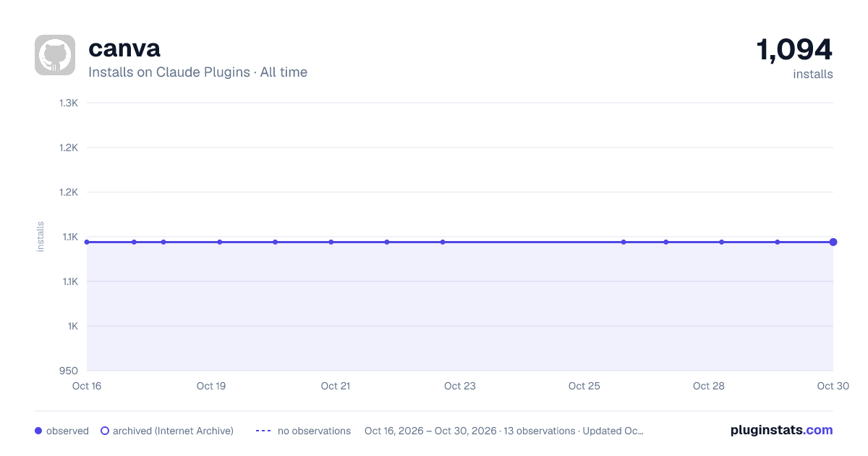Open the pluginstats.com link
The image size is (868, 456).
point(782,430)
